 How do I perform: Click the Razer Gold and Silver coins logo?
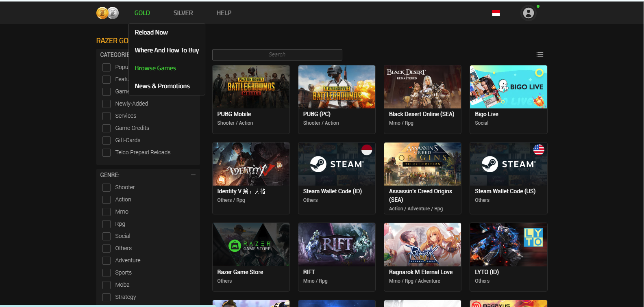tap(107, 13)
